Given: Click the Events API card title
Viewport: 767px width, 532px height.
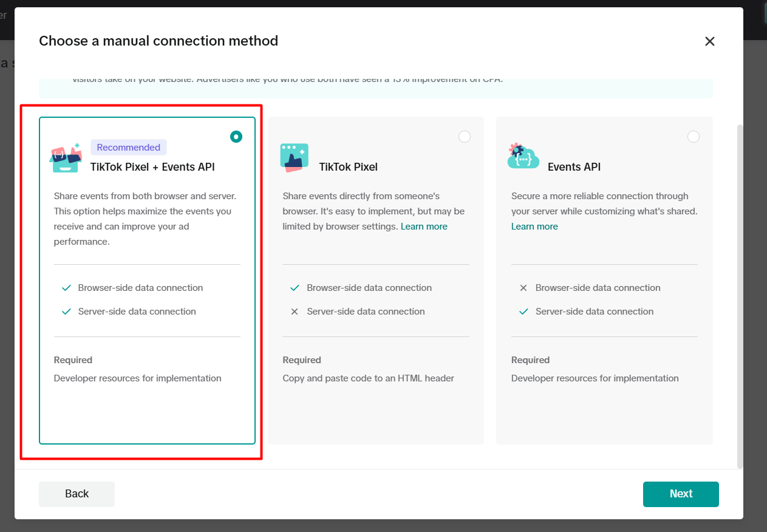Looking at the screenshot, I should (574, 167).
